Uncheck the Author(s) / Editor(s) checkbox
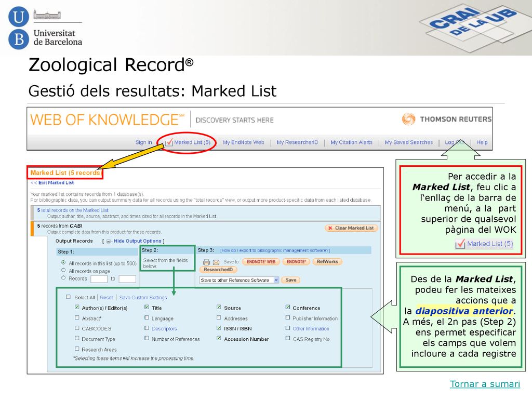 click(x=77, y=307)
